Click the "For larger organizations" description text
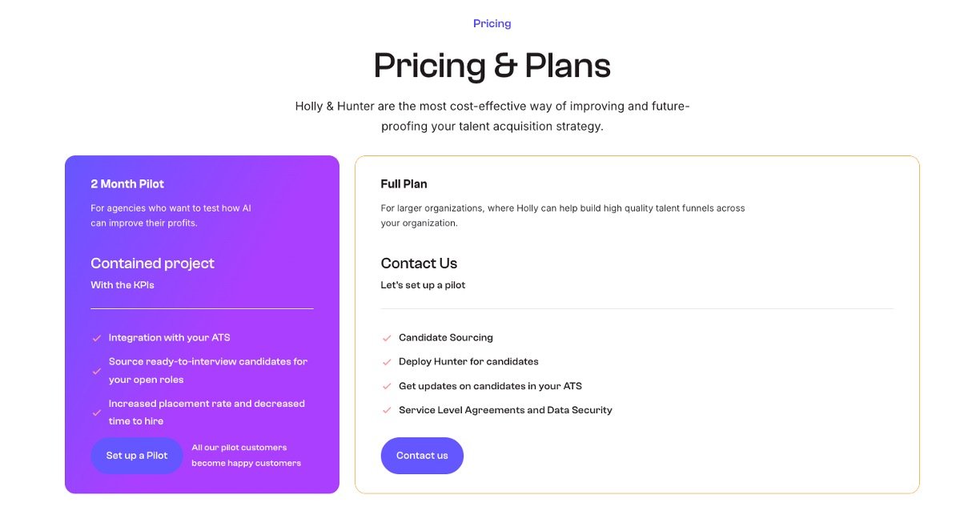The height and width of the screenshot is (519, 980). 562,215
